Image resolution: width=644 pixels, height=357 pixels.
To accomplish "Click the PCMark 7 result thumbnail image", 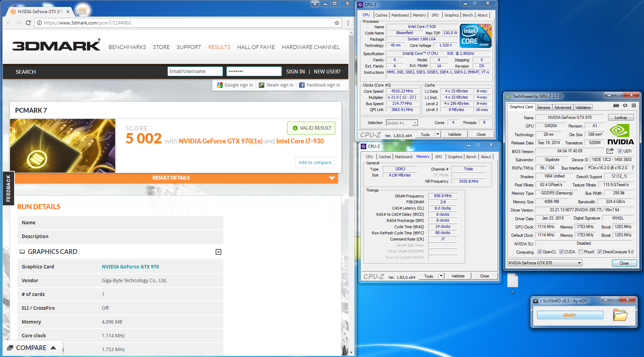I will [63, 146].
